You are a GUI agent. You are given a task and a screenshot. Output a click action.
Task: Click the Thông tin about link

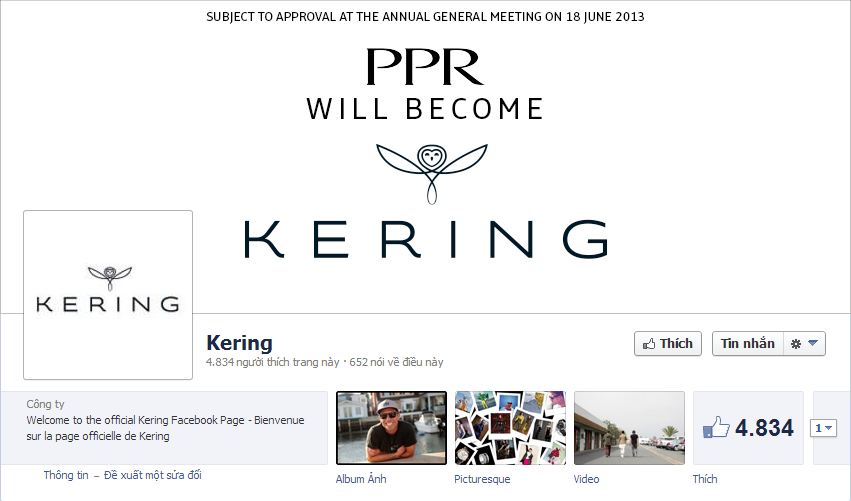point(66,475)
